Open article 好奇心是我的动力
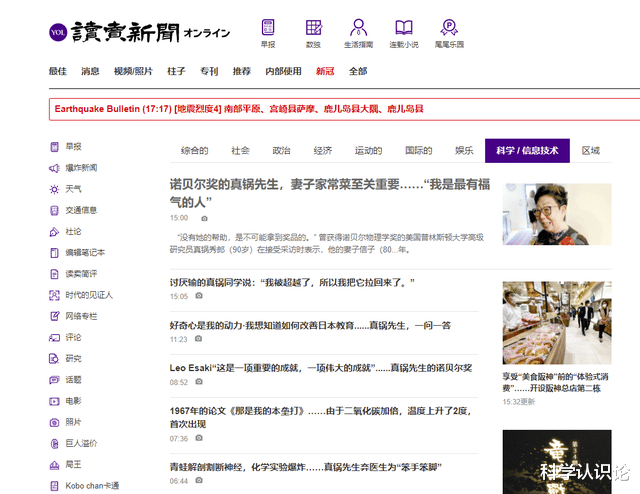The width and height of the screenshot is (640, 494). 310,325
